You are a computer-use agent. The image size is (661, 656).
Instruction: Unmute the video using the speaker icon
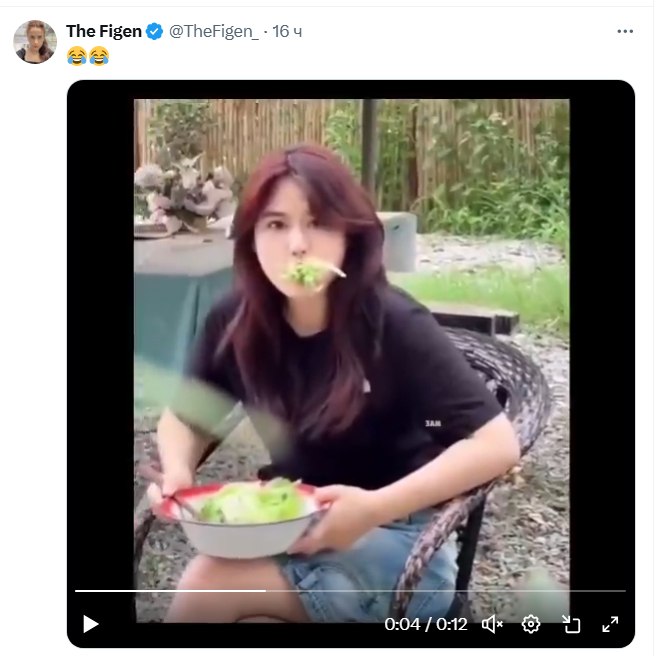coord(492,624)
